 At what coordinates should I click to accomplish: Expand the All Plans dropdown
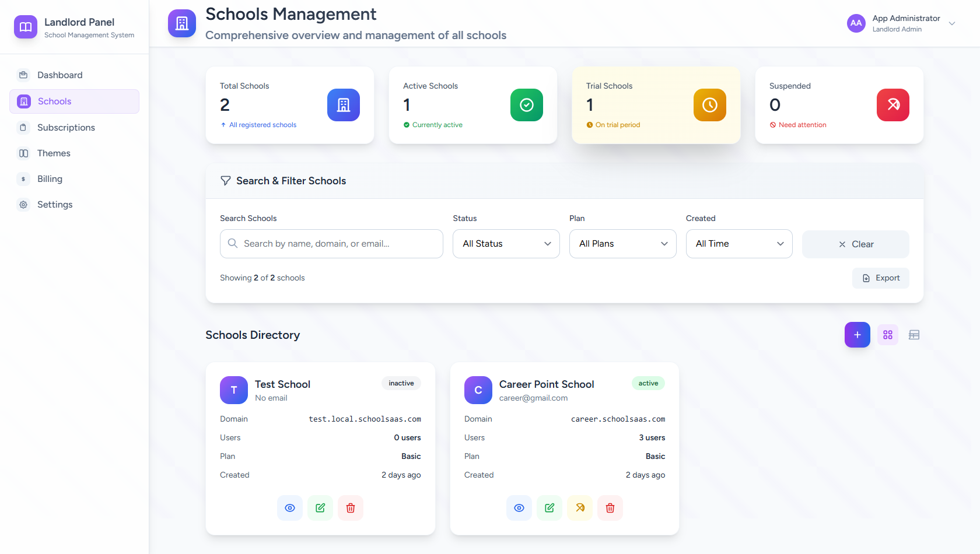pyautogui.click(x=622, y=244)
